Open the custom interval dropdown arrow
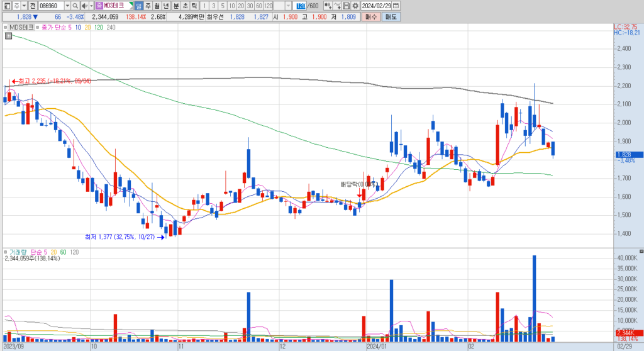This screenshot has width=644, height=351. [288, 6]
